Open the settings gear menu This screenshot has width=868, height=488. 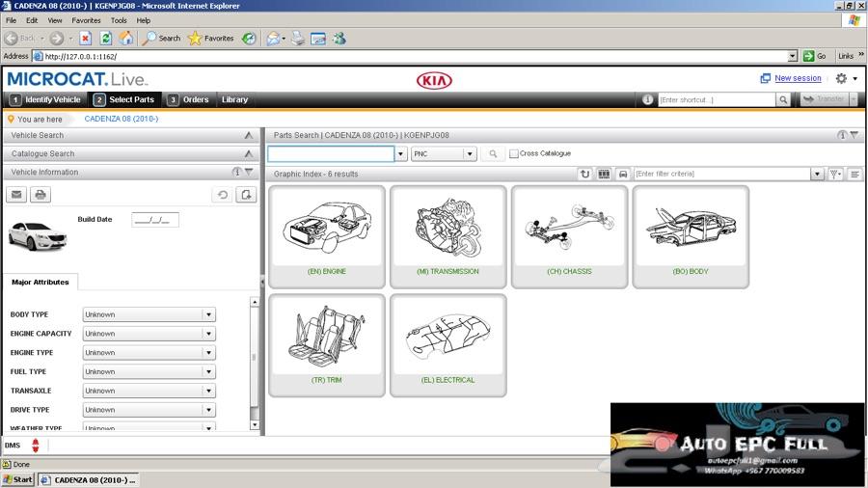click(x=846, y=78)
